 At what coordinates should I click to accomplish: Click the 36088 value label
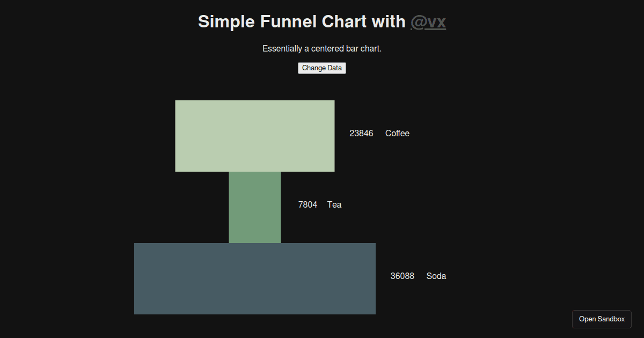point(402,276)
